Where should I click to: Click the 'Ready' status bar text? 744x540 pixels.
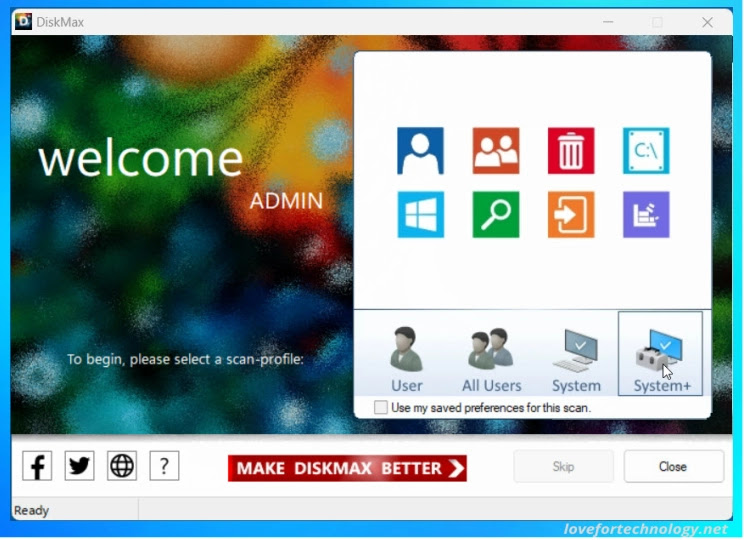31,511
